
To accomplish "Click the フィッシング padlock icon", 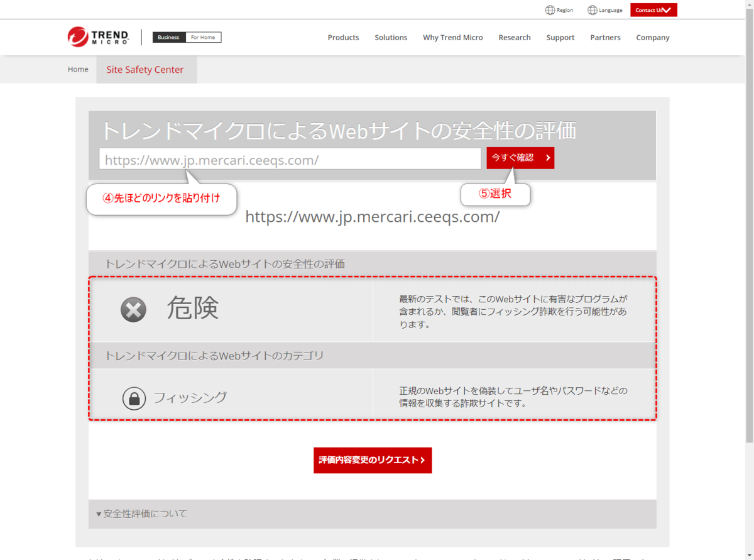I will click(134, 398).
